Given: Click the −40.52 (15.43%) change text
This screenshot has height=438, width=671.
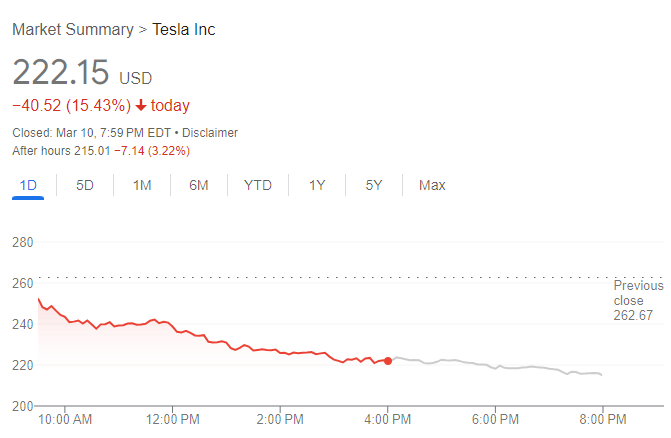Looking at the screenshot, I should 71,106.
